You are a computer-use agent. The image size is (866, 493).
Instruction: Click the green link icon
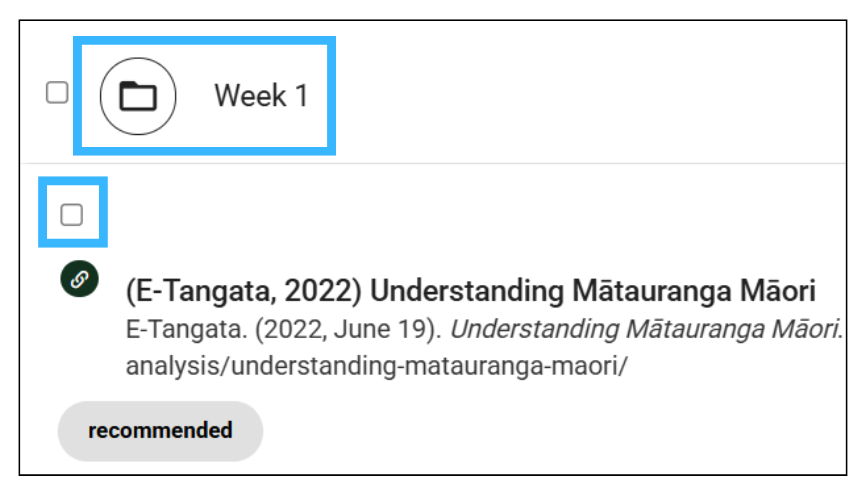(80, 279)
